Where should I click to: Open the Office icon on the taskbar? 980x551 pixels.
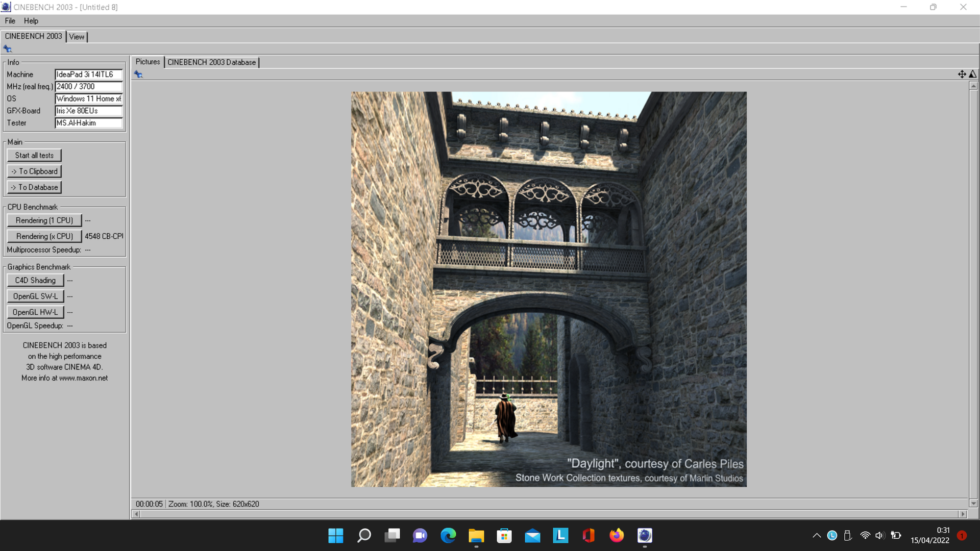point(589,536)
